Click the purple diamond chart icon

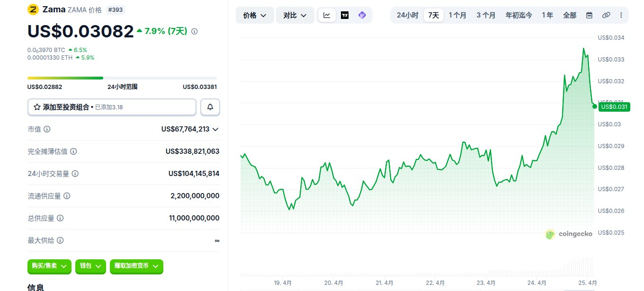(x=362, y=15)
